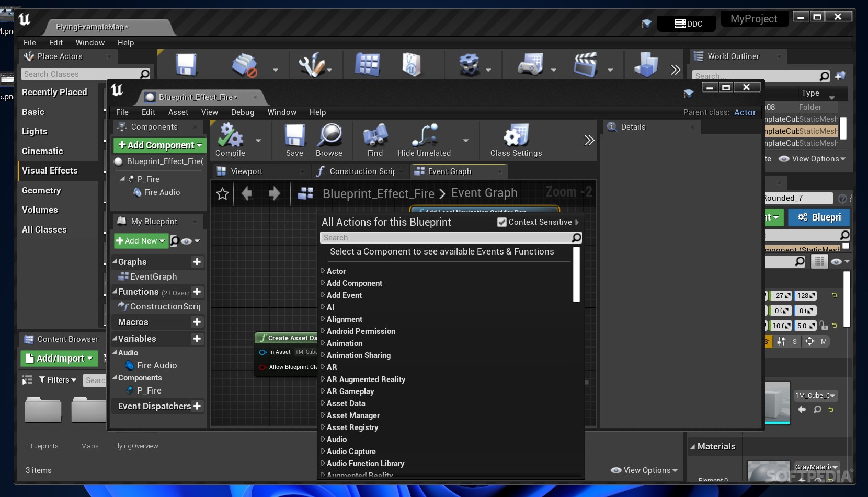Toggle My Blueprint eye view options
Image resolution: width=868 pixels, height=497 pixels.
pos(190,241)
